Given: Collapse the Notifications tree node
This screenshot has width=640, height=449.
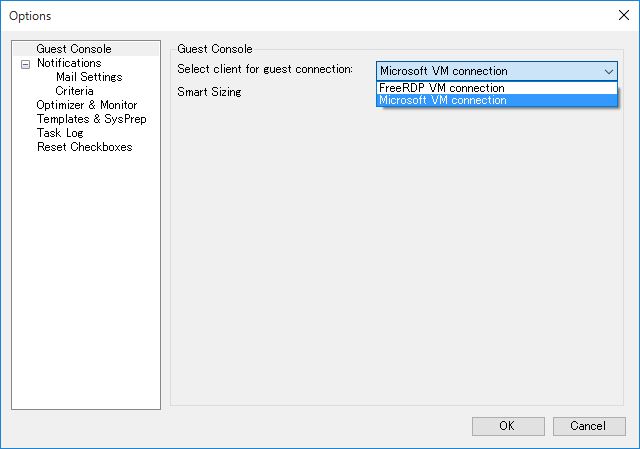Looking at the screenshot, I should coord(25,64).
